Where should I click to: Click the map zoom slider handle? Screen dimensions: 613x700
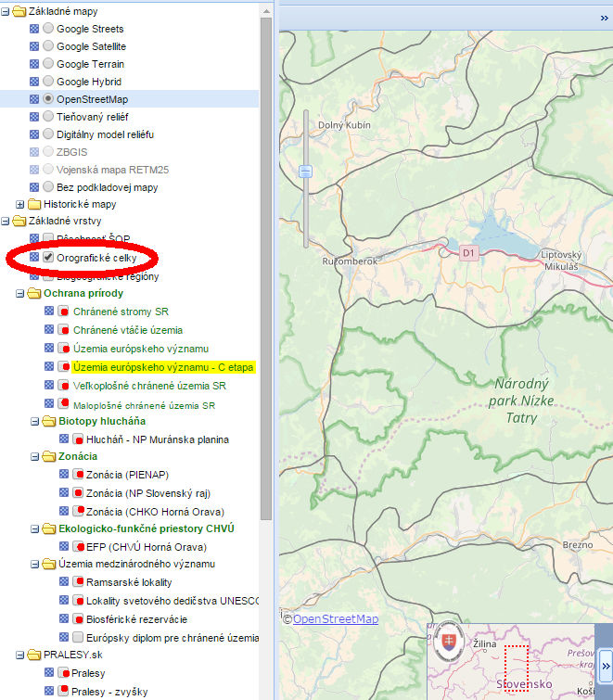click(305, 172)
